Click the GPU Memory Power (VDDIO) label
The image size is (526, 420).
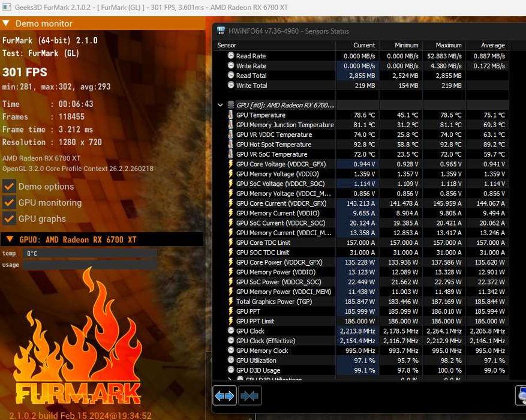coord(276,272)
